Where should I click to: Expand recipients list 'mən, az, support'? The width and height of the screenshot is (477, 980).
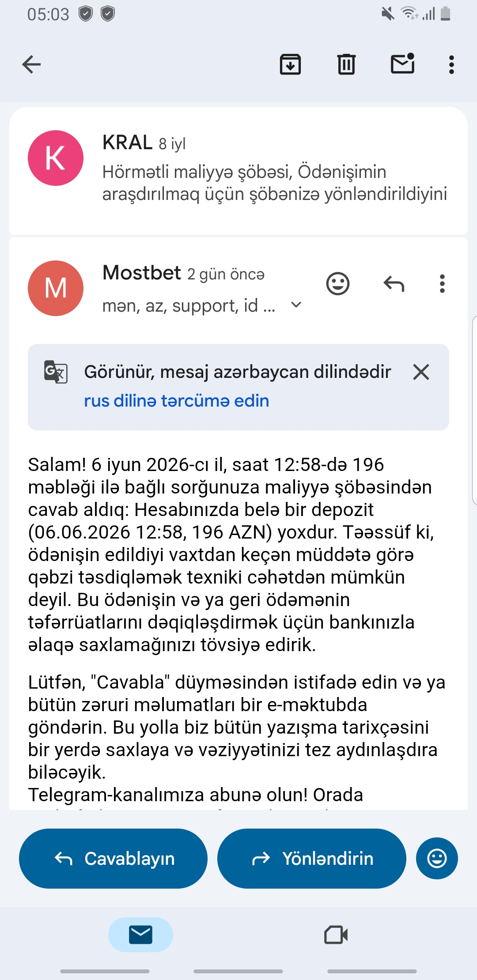189,305
